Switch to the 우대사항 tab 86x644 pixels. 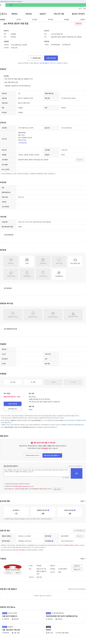(35, 20)
